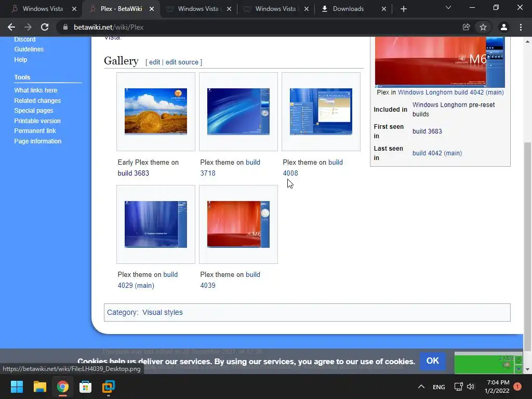This screenshot has height=399, width=532.
Task: Open Page information link
Action: pyautogui.click(x=37, y=141)
